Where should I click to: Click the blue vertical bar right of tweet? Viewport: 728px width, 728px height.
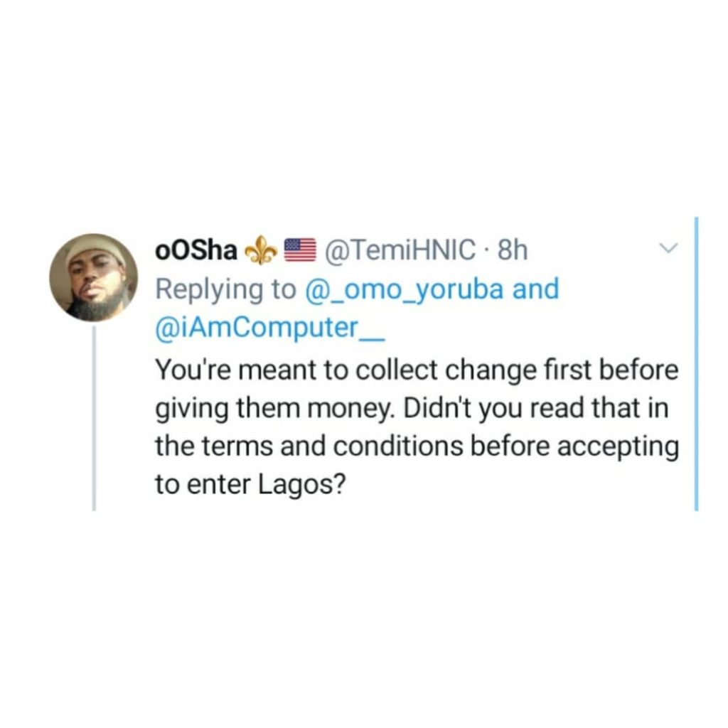click(x=697, y=363)
